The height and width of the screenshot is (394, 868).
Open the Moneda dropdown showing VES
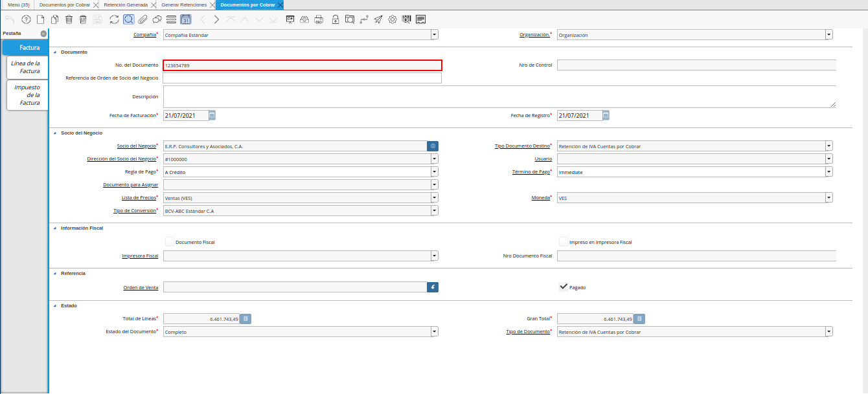[828, 198]
